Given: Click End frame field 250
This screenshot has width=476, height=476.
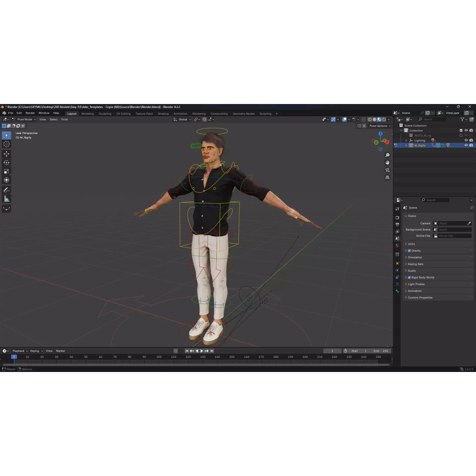Looking at the screenshot, I should [381, 351].
